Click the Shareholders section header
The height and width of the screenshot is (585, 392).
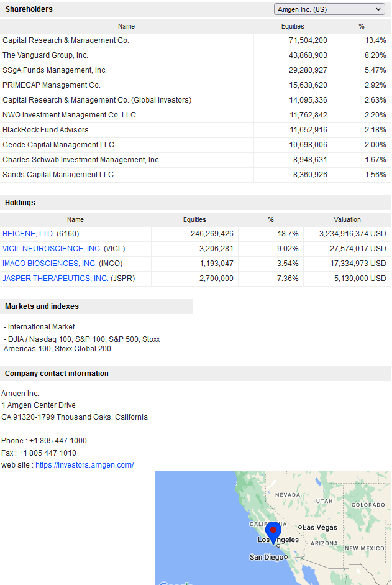point(29,9)
